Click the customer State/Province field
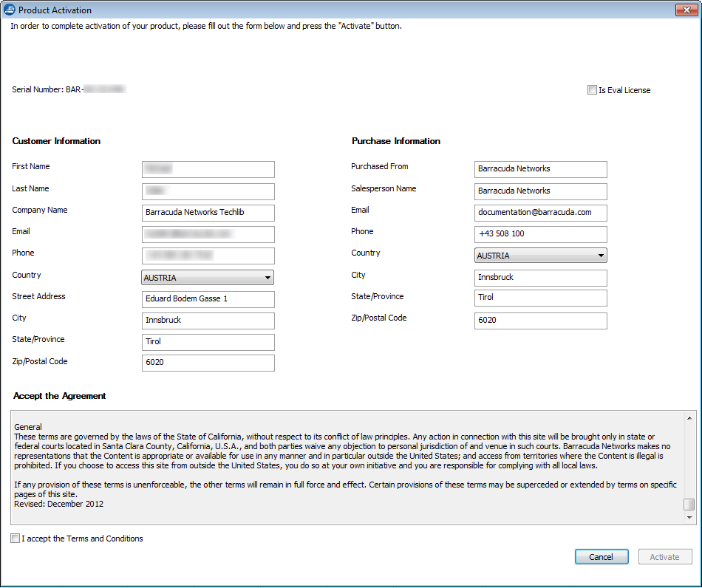Screen dimensions: 702x588 [208, 342]
